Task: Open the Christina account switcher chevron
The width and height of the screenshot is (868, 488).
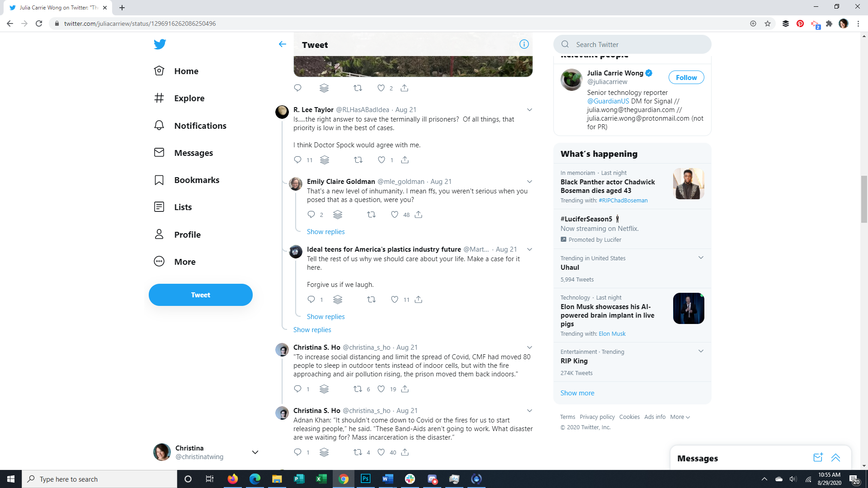Action: (x=255, y=452)
